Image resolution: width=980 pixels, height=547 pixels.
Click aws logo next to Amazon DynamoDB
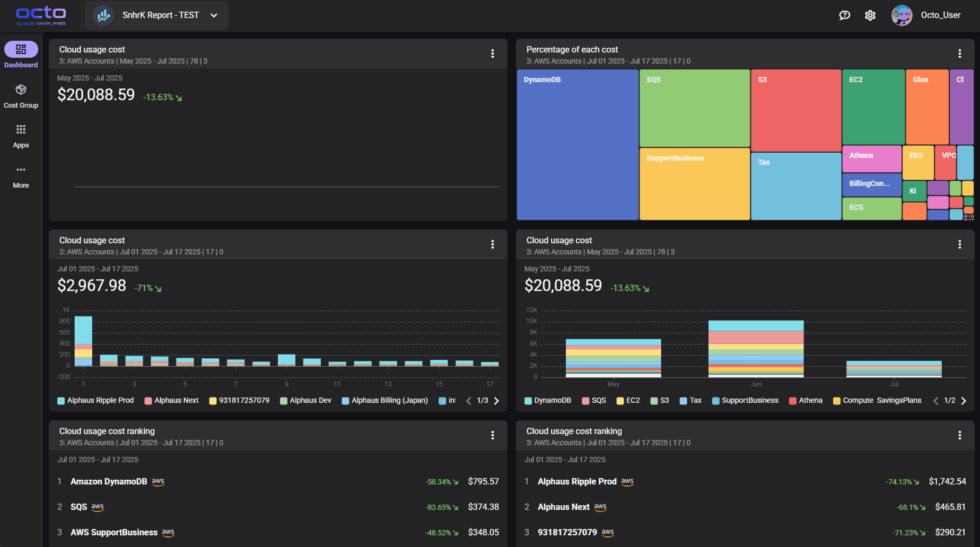[158, 482]
